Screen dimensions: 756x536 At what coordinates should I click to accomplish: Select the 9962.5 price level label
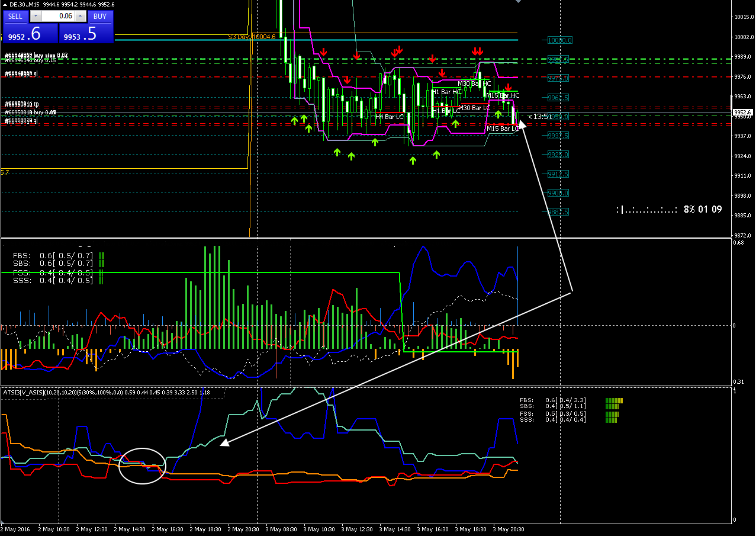point(558,98)
